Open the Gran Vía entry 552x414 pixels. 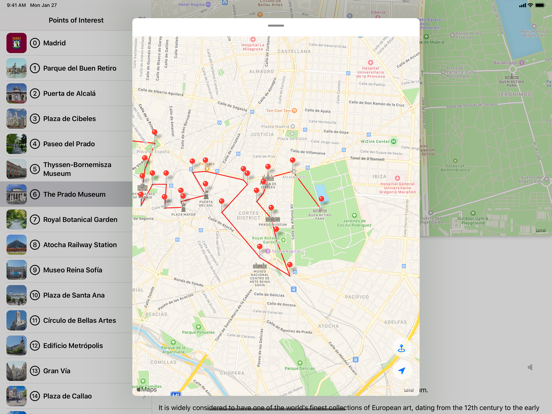tap(66, 371)
